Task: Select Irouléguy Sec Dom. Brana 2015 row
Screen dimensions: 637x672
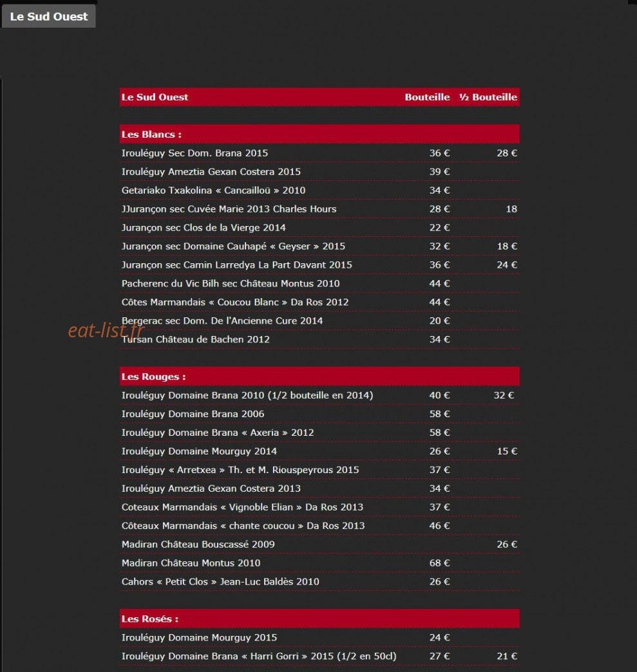Action: 319,153
